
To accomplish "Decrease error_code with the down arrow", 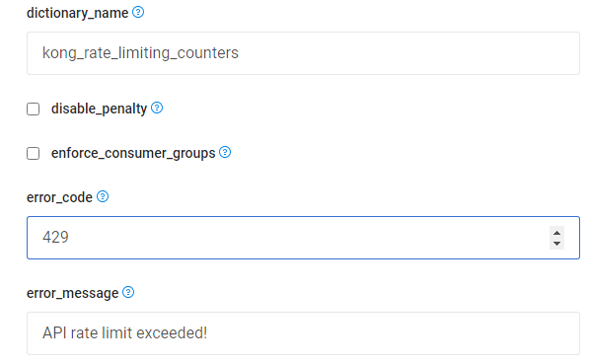I will point(556,244).
